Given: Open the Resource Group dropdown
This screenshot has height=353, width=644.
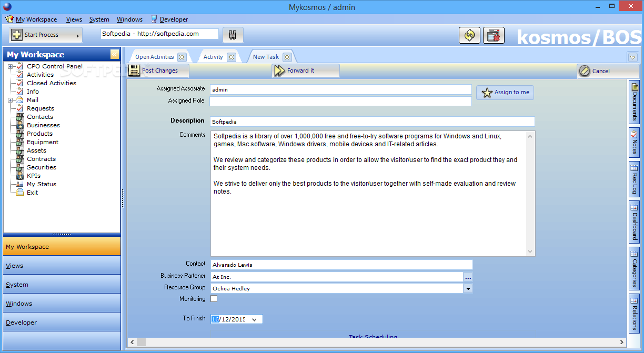Looking at the screenshot, I should coord(468,288).
